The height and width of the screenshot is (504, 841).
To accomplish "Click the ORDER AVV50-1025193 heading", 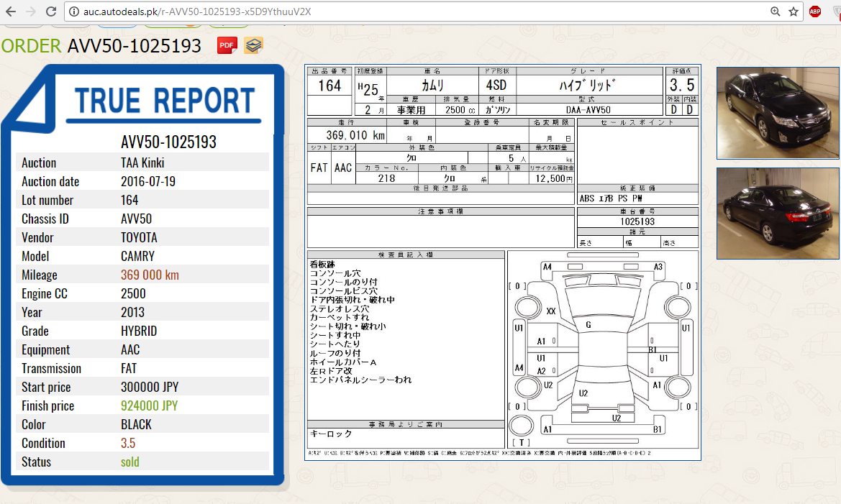I will point(101,46).
